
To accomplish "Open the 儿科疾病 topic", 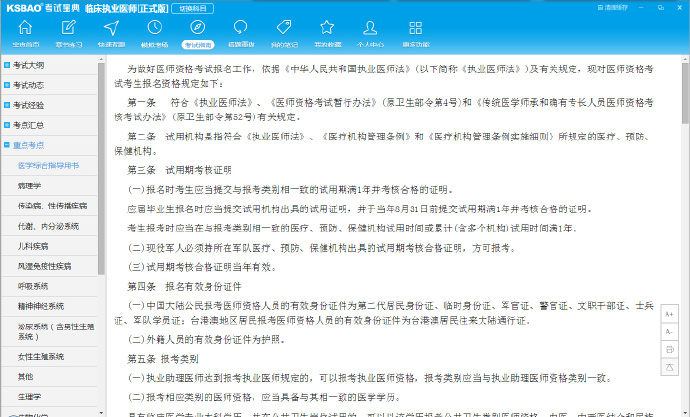I will point(49,246).
